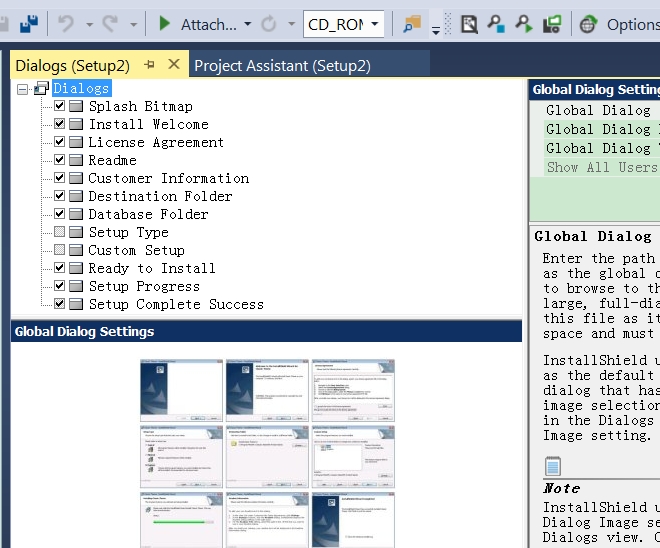
Task: Click the Note notepad icon
Action: click(x=553, y=466)
